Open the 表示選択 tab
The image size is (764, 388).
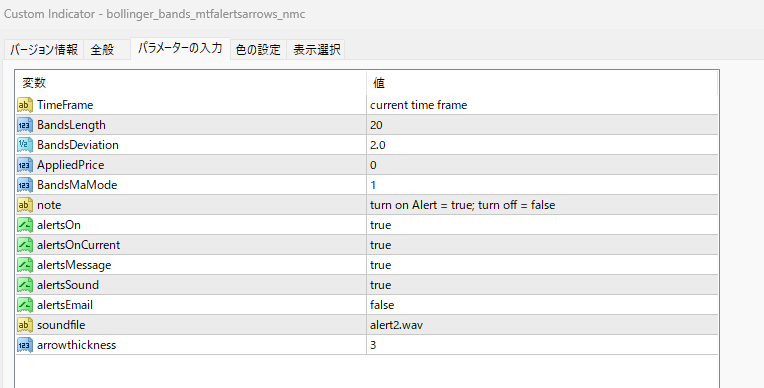[316, 49]
